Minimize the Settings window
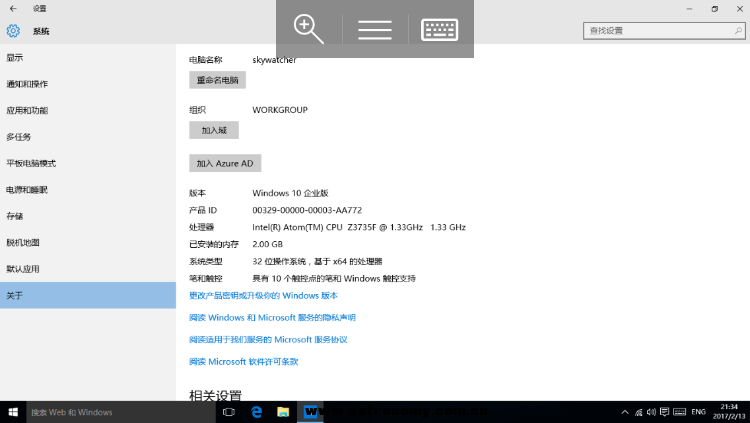Image resolution: width=750 pixels, height=423 pixels. (689, 9)
